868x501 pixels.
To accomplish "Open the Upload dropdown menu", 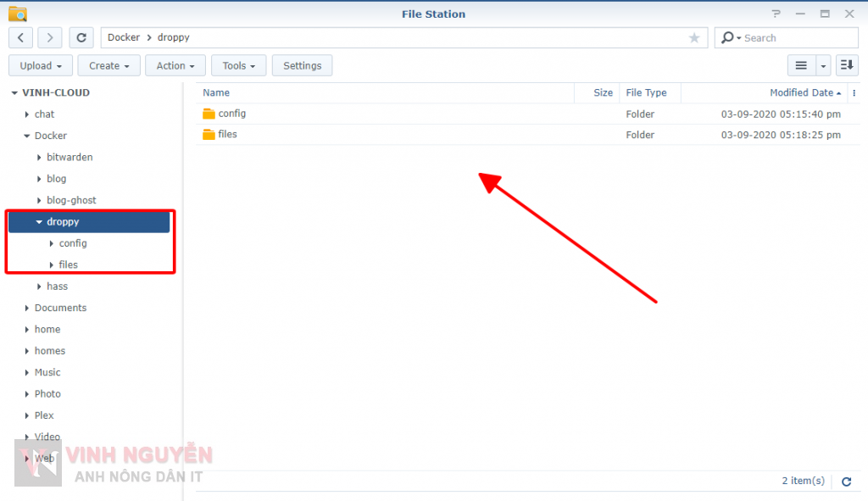I will [41, 65].
